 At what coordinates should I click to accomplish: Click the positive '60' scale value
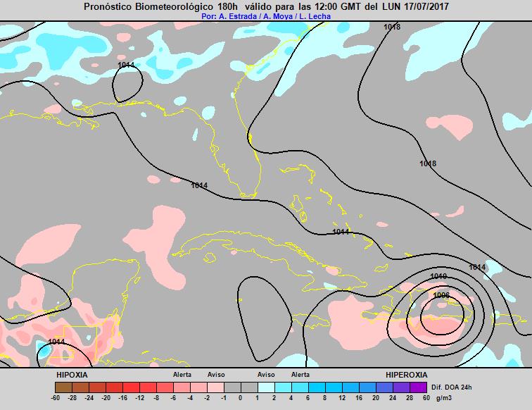point(426,398)
